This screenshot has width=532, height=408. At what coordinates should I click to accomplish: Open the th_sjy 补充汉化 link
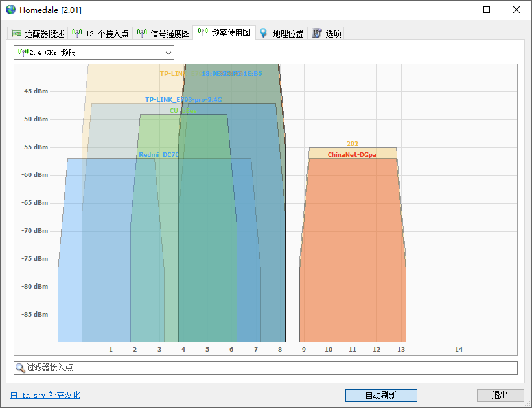(45, 395)
